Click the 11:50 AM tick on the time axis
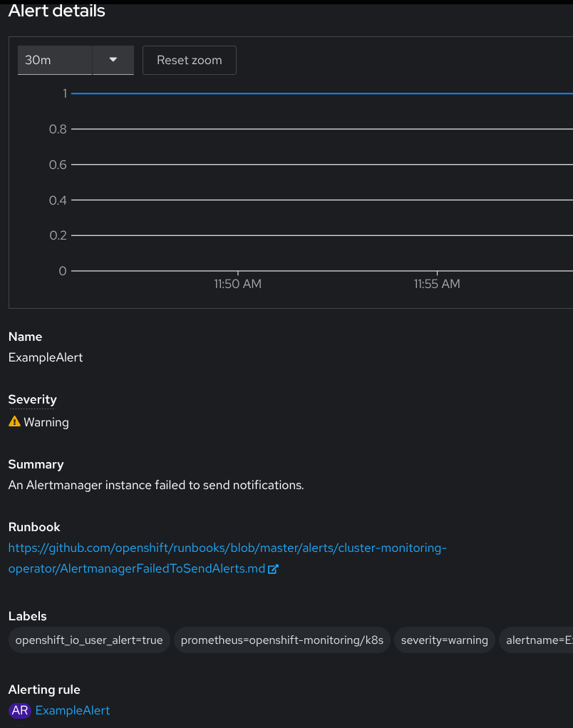This screenshot has width=573, height=728. 238,284
